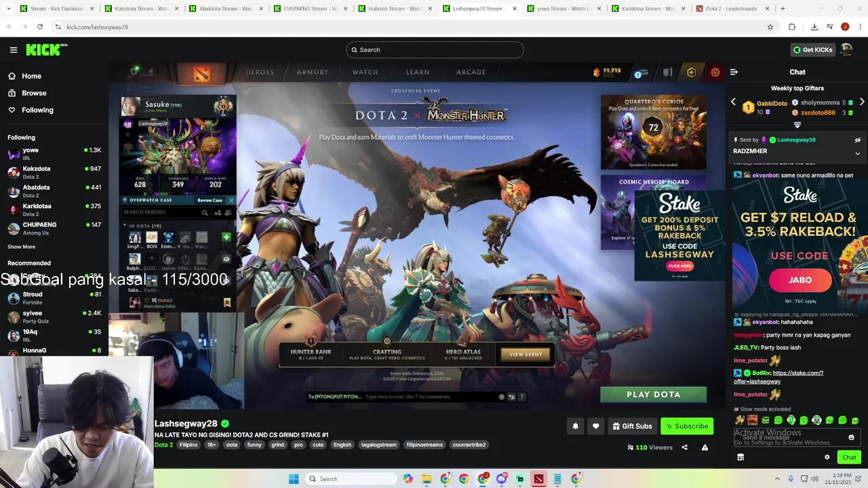868x488 pixels.
Task: Click the Filipino tag
Action: [189, 445]
